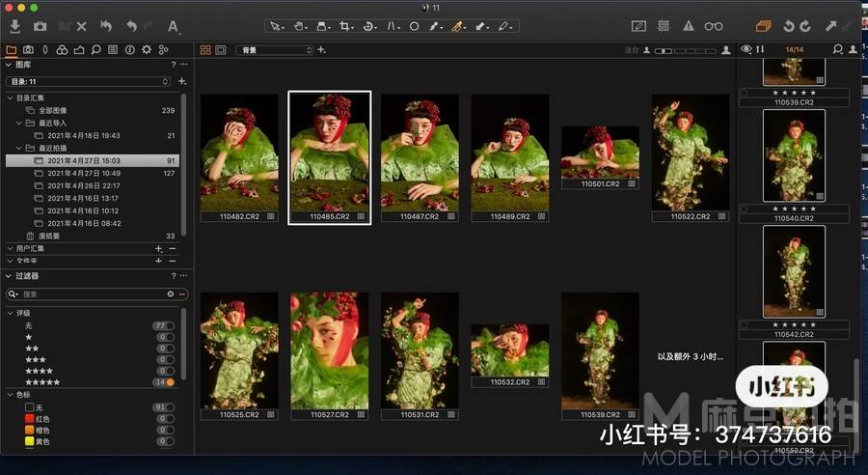The width and height of the screenshot is (868, 475).
Task: Adjust the thumbnail zoom slider in viewer bar
Action: tap(686, 50)
